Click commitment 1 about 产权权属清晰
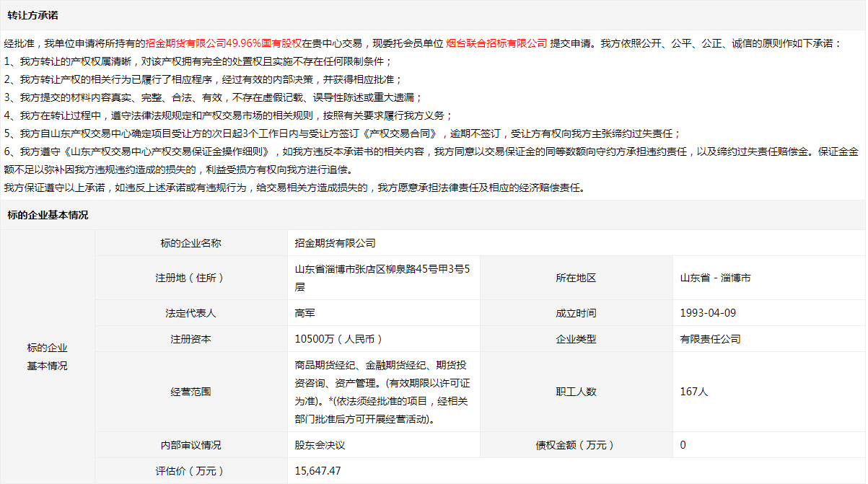 pyautogui.click(x=198, y=61)
